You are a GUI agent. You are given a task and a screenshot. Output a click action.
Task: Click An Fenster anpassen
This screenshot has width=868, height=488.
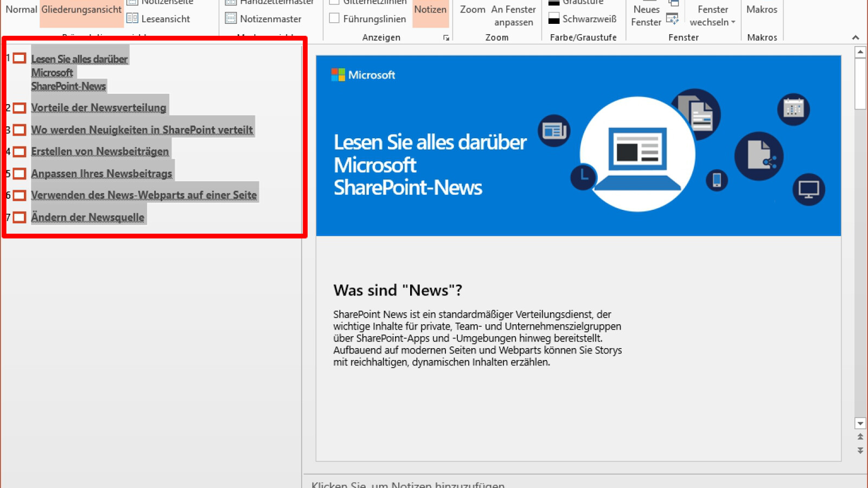pyautogui.click(x=513, y=16)
